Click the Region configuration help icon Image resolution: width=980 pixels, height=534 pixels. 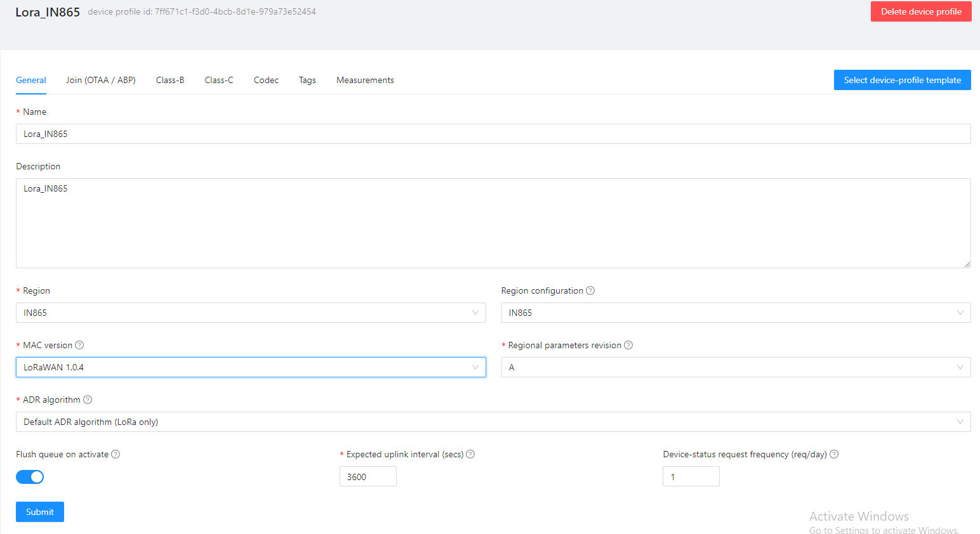pyautogui.click(x=590, y=290)
